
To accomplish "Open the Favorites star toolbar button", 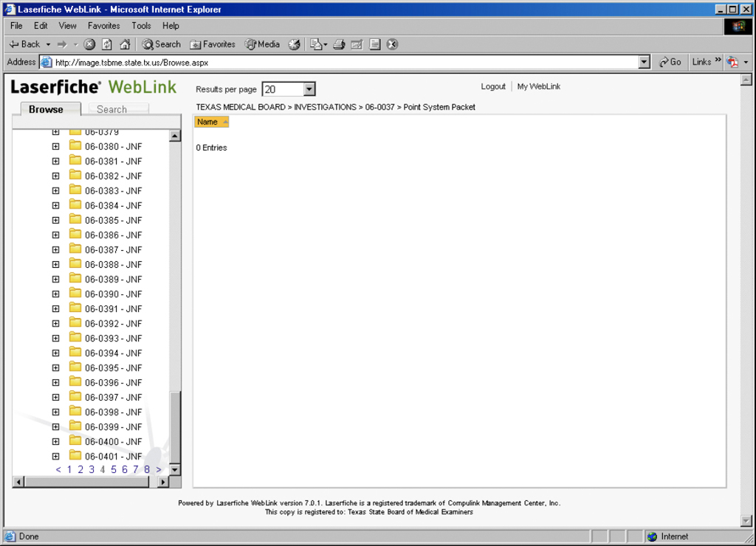I will click(213, 44).
